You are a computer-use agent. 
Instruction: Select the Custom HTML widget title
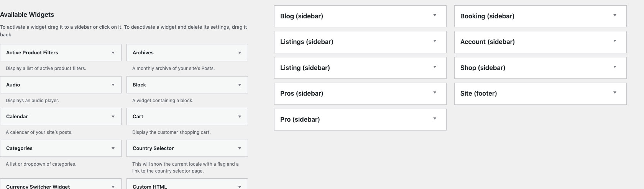[x=150, y=186]
